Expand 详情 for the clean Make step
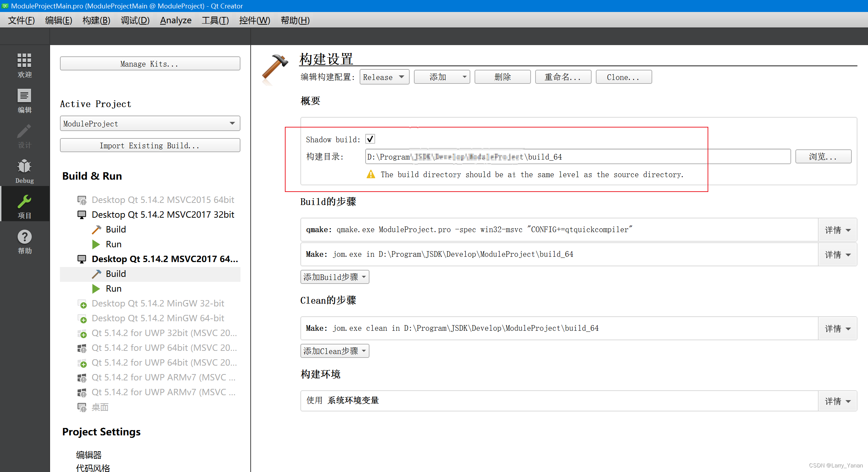This screenshot has height=472, width=868. coord(837,328)
